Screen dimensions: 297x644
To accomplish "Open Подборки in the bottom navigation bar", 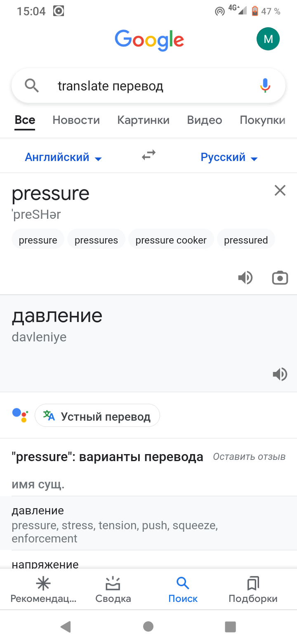I will (253, 589).
